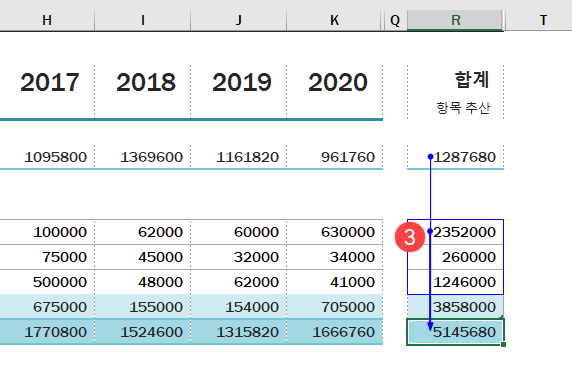The image size is (572, 384).
Task: Select cell containing 75000
Action: click(x=47, y=257)
